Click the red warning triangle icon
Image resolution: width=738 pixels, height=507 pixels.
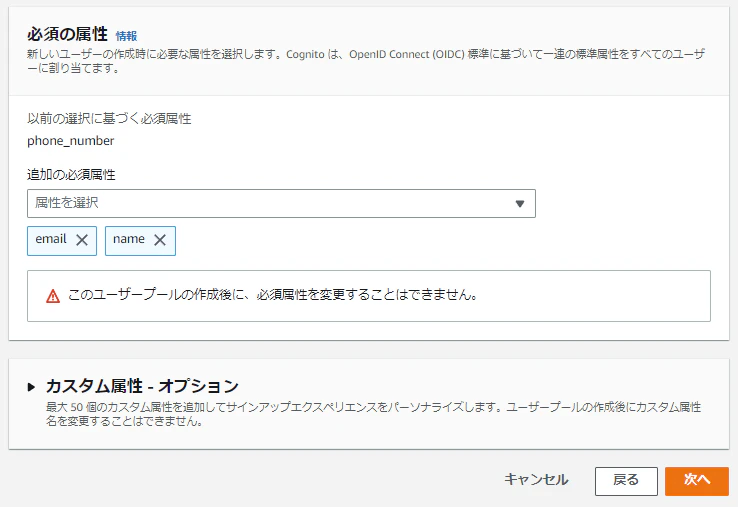(53, 296)
